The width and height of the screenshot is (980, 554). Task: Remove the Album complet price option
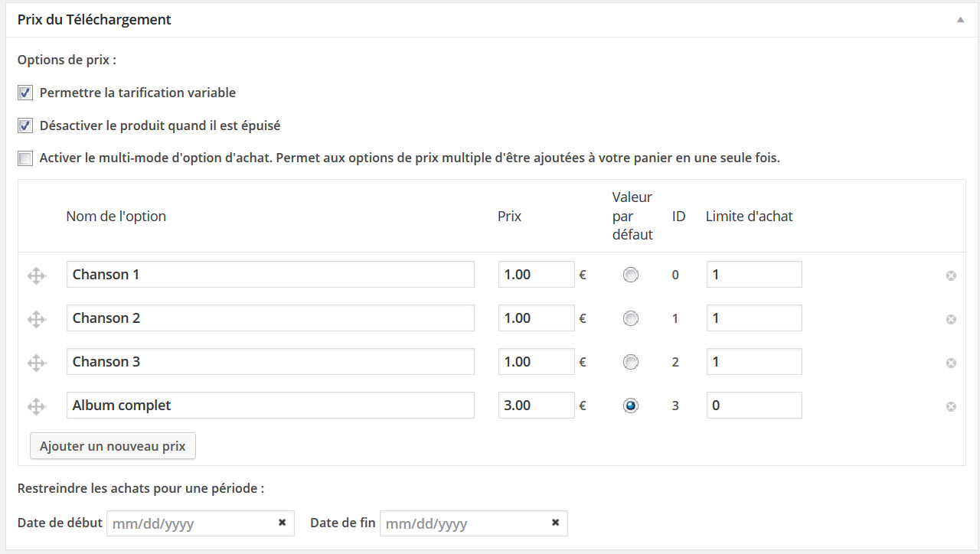(x=951, y=406)
